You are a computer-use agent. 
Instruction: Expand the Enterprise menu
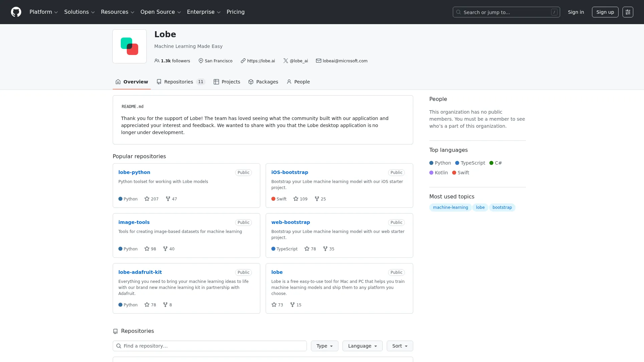tap(204, 12)
